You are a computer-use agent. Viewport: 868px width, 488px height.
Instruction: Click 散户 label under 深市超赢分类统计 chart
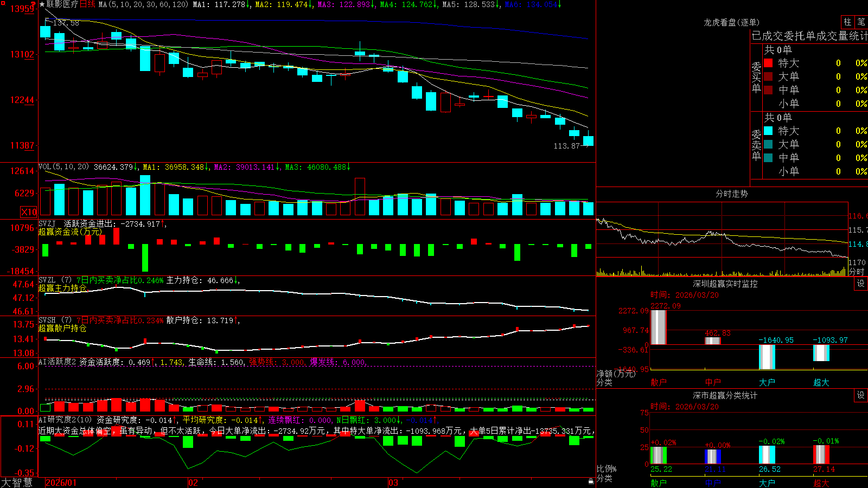click(658, 483)
